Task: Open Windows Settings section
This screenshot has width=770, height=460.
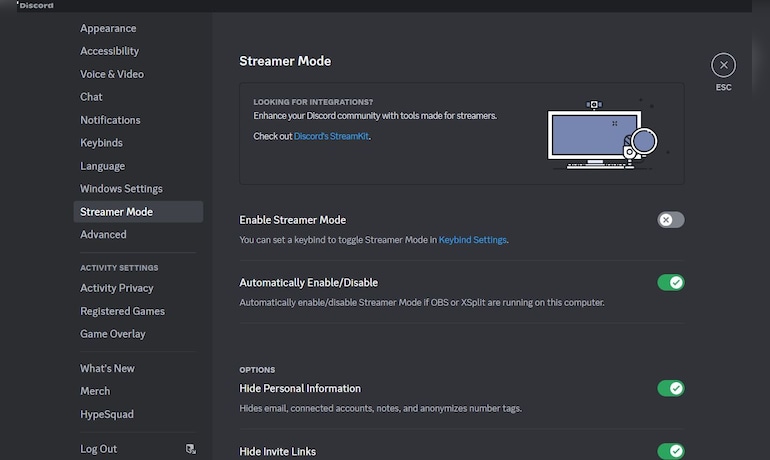Action: [x=121, y=189]
